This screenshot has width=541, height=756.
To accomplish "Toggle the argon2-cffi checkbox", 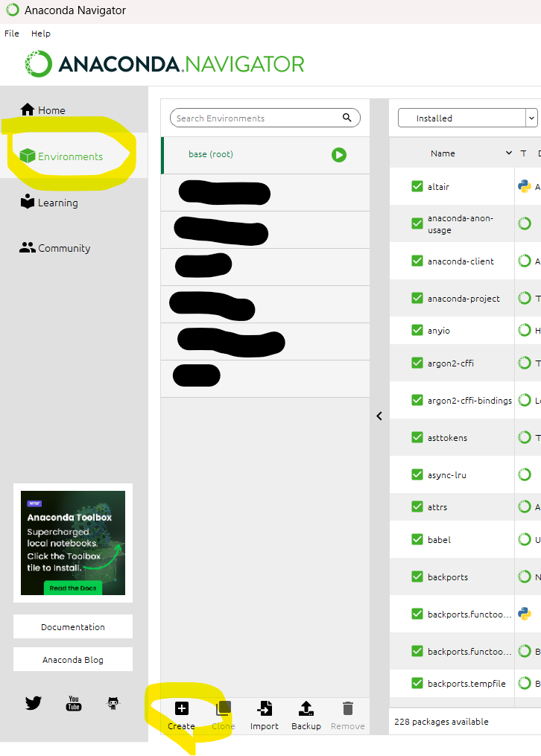I will (417, 363).
